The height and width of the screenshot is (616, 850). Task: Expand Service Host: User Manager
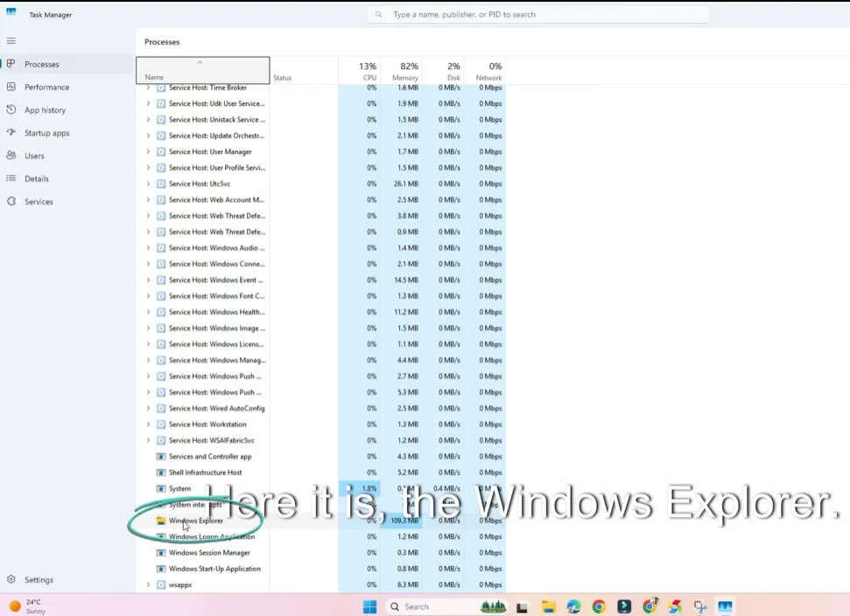pos(148,151)
